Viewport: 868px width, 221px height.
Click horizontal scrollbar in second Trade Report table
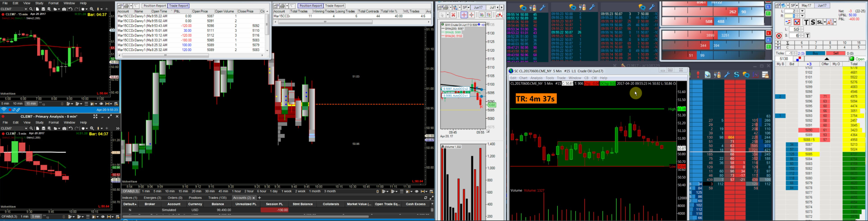pyautogui.click(x=325, y=22)
